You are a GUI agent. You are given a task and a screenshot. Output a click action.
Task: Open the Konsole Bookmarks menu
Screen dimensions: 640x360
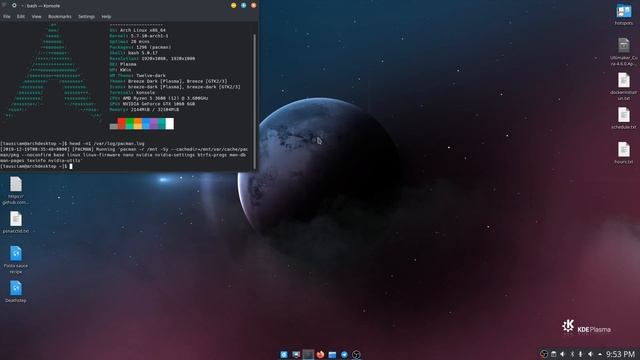[x=60, y=17]
